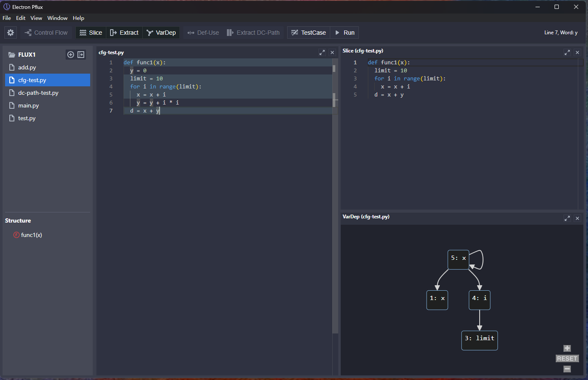Image resolution: width=588 pixels, height=380 pixels.
Task: Open the View menu
Action: (x=36, y=18)
